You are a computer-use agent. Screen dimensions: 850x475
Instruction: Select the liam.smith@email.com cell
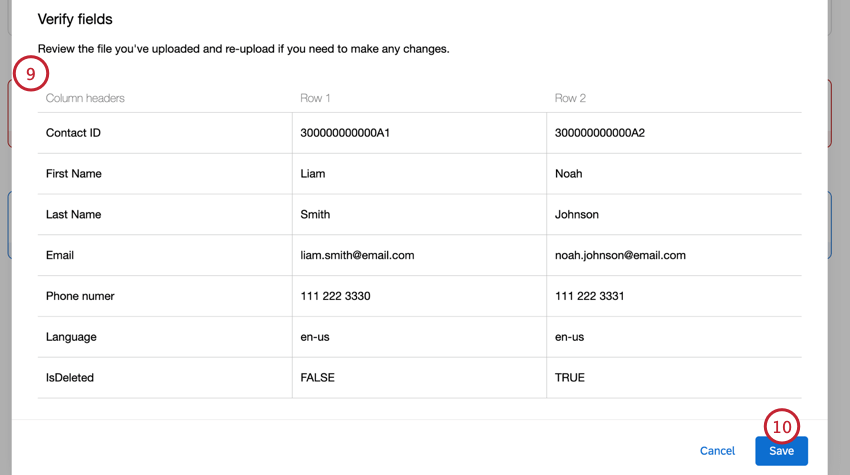point(357,255)
